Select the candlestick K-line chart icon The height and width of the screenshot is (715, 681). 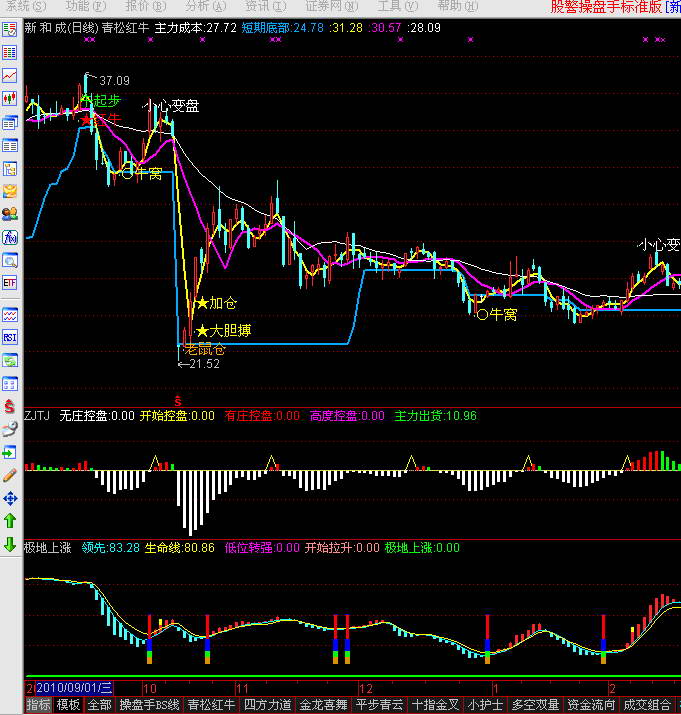pos(10,98)
